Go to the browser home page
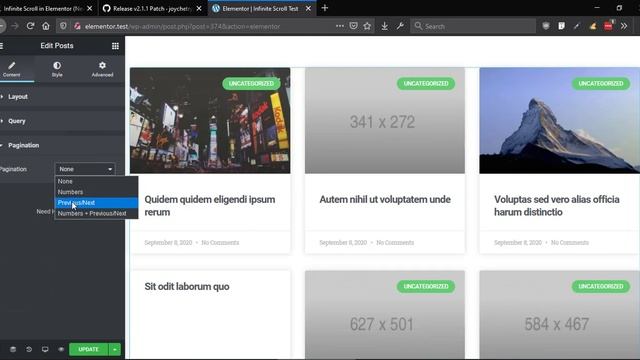Screen dimensions: 640x360 tap(46, 26)
